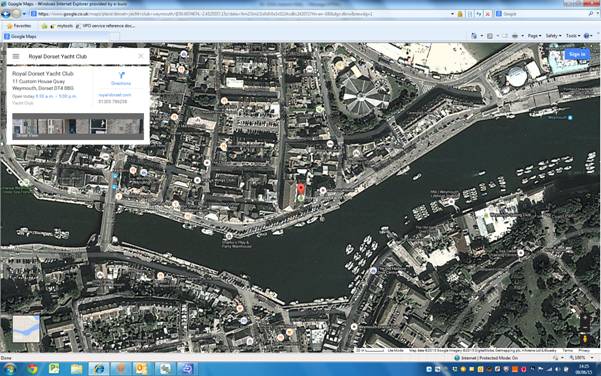The height and width of the screenshot is (376, 601).
Task: Click the print icon in the command bar
Action: click(x=515, y=36)
